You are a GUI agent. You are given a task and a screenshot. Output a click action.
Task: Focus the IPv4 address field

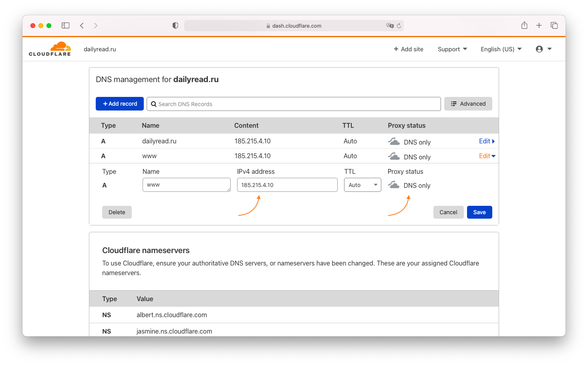pyautogui.click(x=287, y=185)
